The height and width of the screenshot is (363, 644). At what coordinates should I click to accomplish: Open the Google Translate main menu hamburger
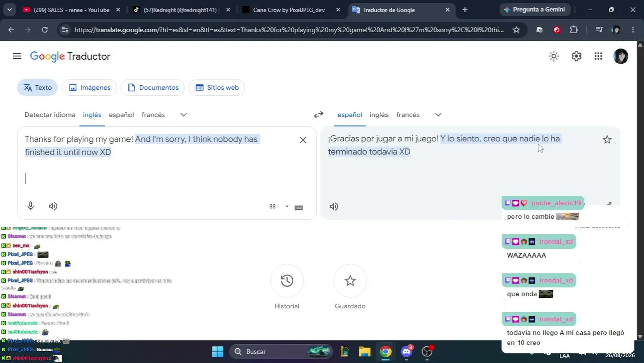coord(17,56)
